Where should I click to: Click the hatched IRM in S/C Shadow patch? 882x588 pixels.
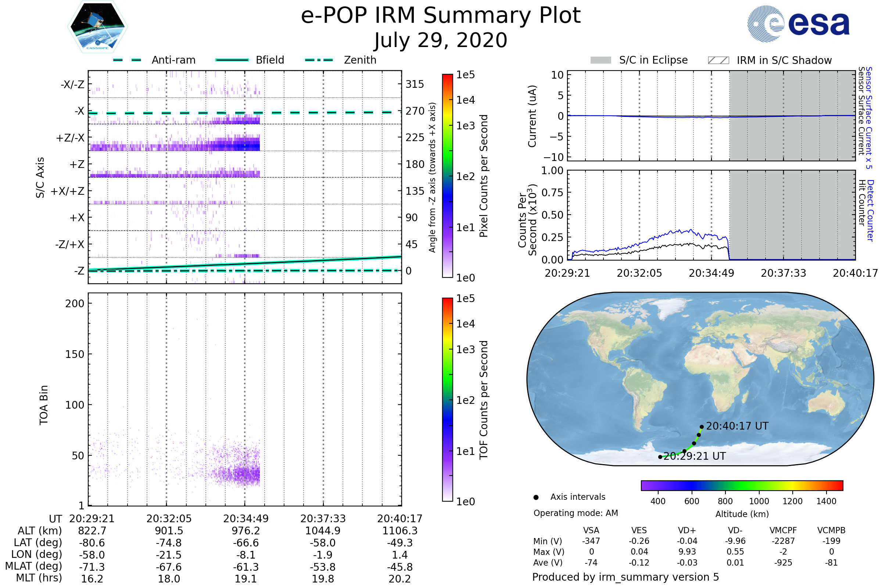[718, 60]
